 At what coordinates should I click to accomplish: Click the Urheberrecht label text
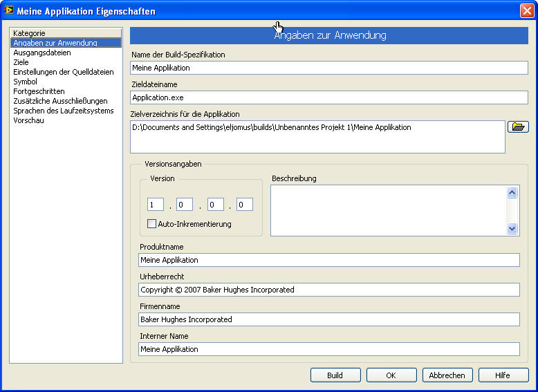(162, 277)
